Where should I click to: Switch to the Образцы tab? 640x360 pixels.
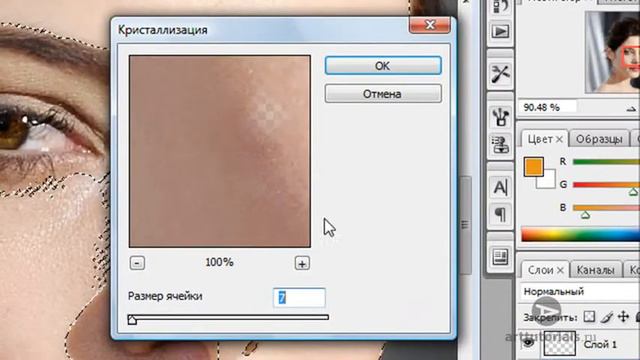click(599, 139)
